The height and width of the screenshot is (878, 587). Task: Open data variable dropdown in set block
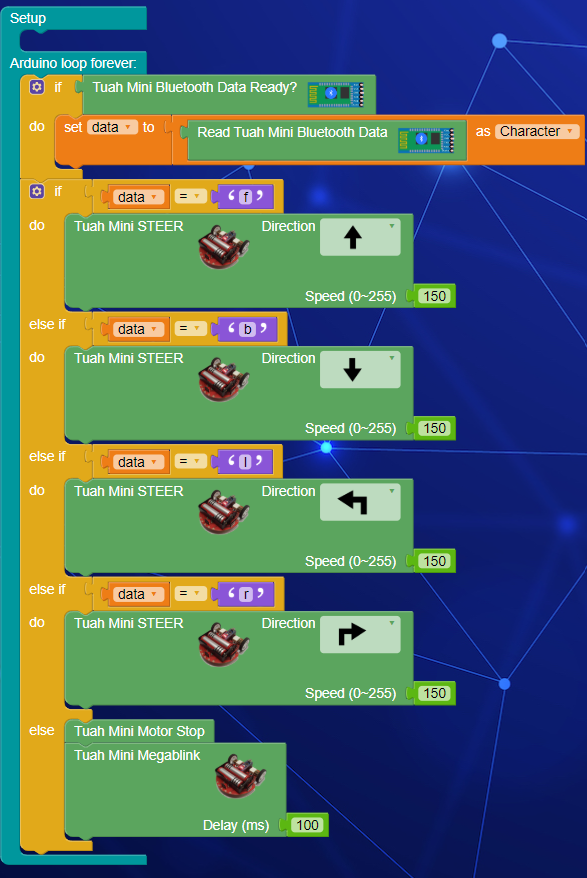113,127
